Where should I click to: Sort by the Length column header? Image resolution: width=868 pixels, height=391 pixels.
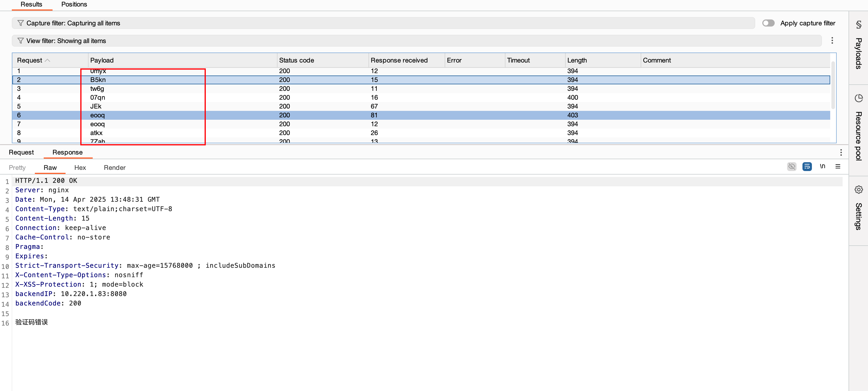pyautogui.click(x=603, y=60)
